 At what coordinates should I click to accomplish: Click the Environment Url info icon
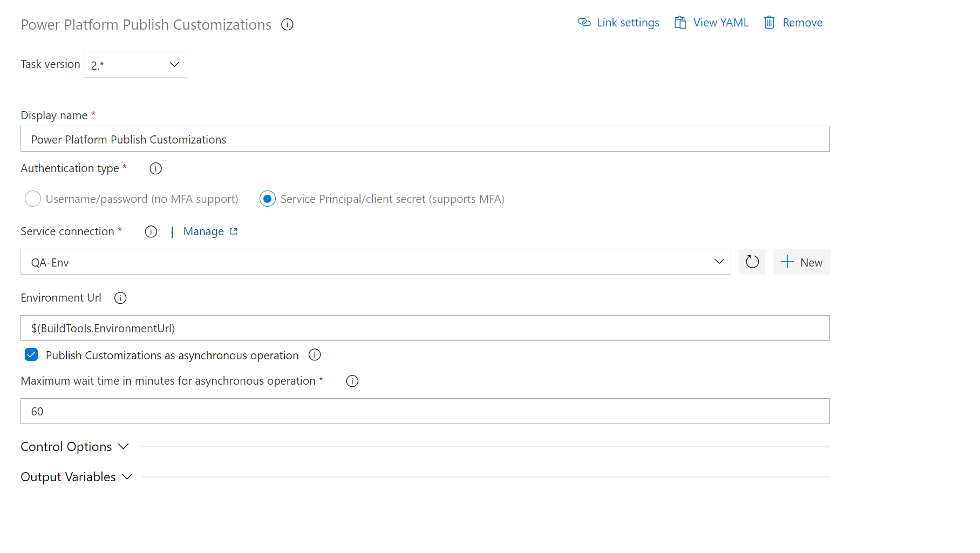(120, 298)
